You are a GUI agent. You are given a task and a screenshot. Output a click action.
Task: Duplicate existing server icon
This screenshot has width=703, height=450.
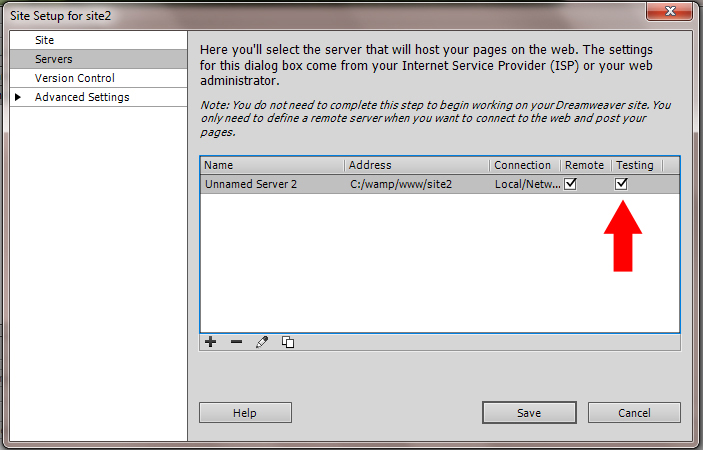coord(288,342)
